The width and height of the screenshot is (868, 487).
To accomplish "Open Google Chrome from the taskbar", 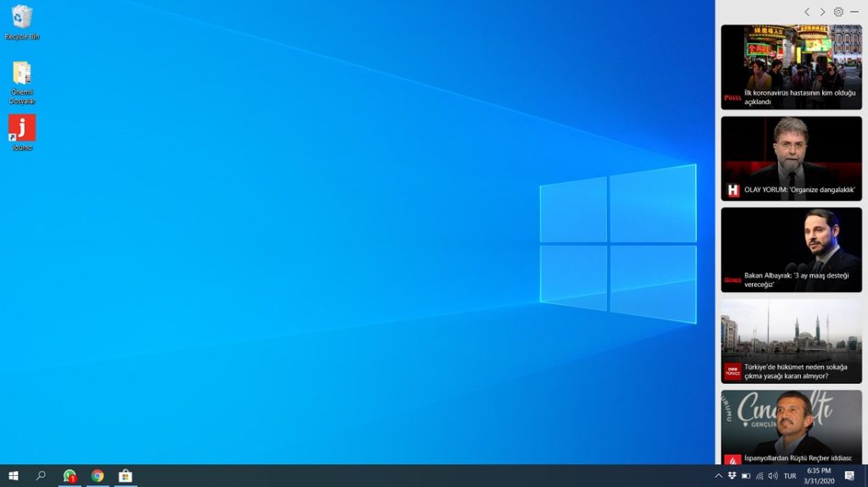I will (x=97, y=476).
